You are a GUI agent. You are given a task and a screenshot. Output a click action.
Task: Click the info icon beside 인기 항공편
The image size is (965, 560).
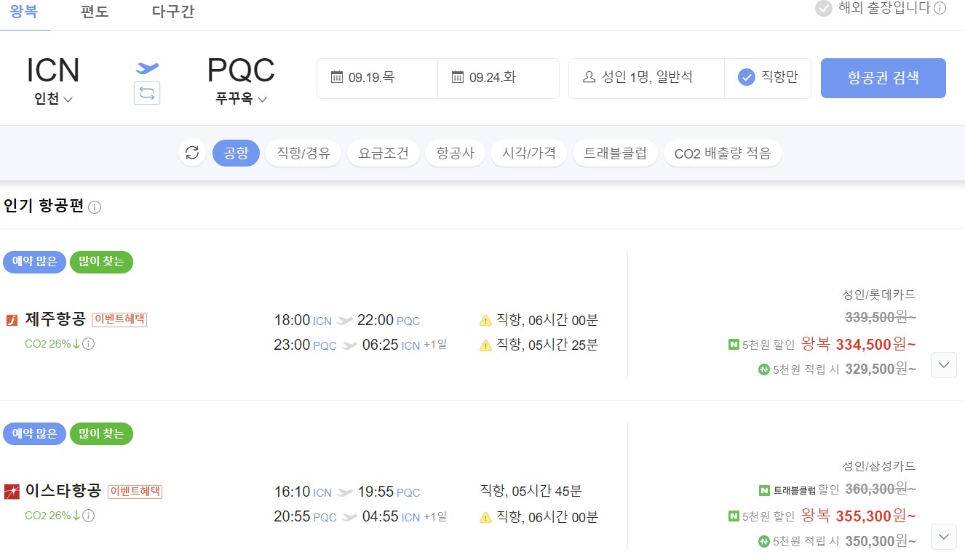(x=93, y=207)
